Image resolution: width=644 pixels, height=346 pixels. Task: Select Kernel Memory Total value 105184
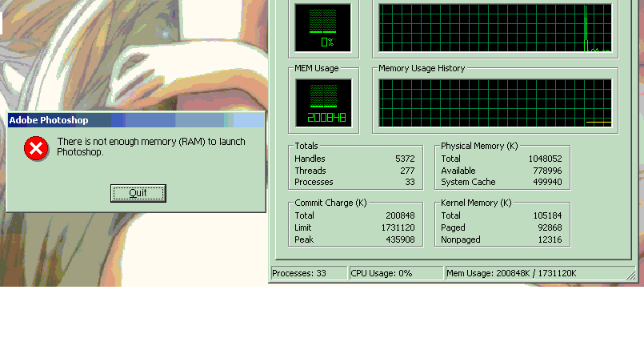pos(547,215)
